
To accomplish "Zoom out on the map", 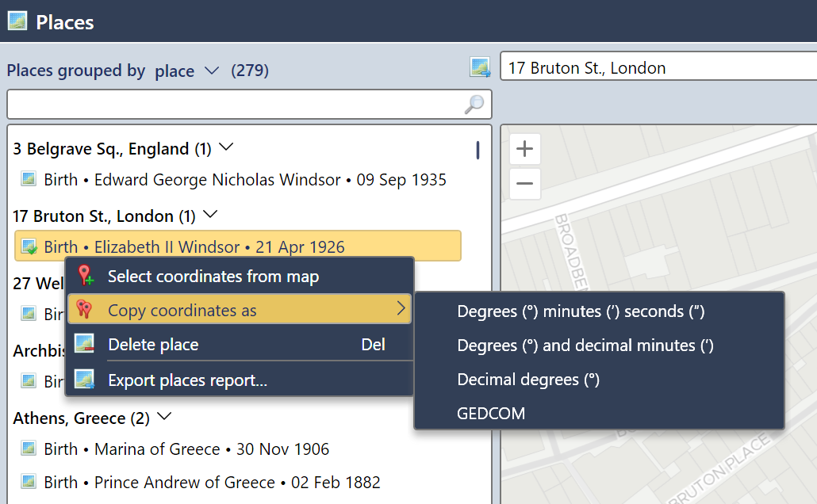I will click(x=524, y=184).
